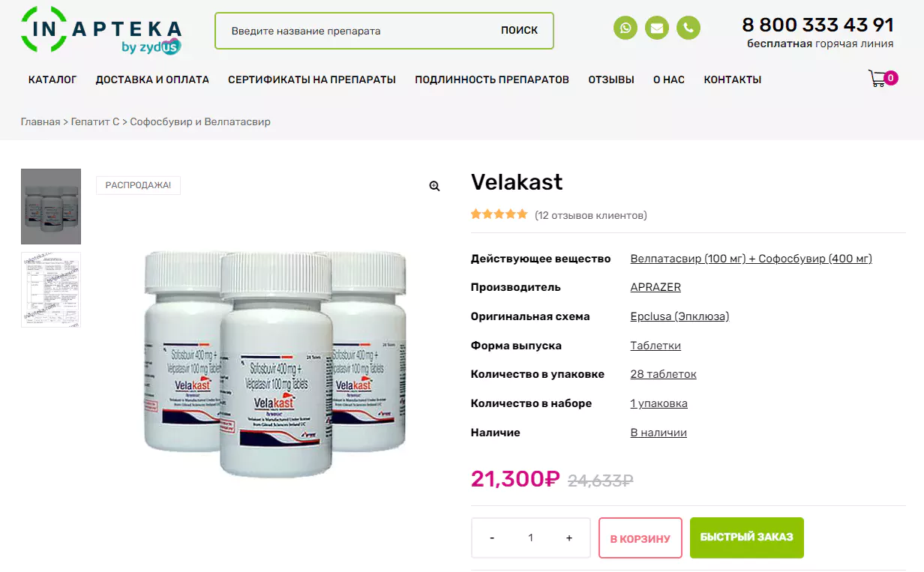The width and height of the screenshot is (924, 572).
Task: Decrease quantity with minus button
Action: pos(492,538)
